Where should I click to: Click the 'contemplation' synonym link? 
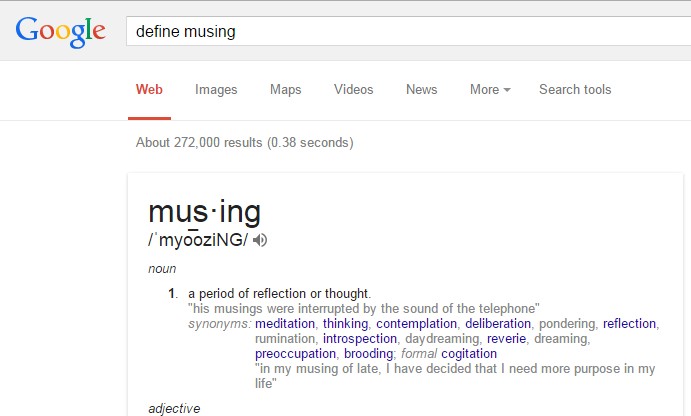(417, 324)
